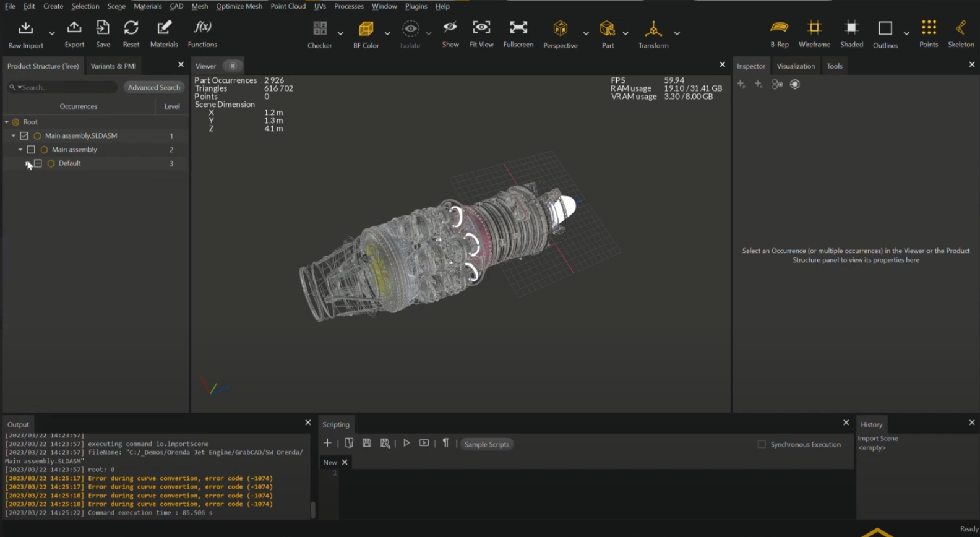This screenshot has width=980, height=537.
Task: Switch viewer to Fullscreen
Action: tap(518, 27)
